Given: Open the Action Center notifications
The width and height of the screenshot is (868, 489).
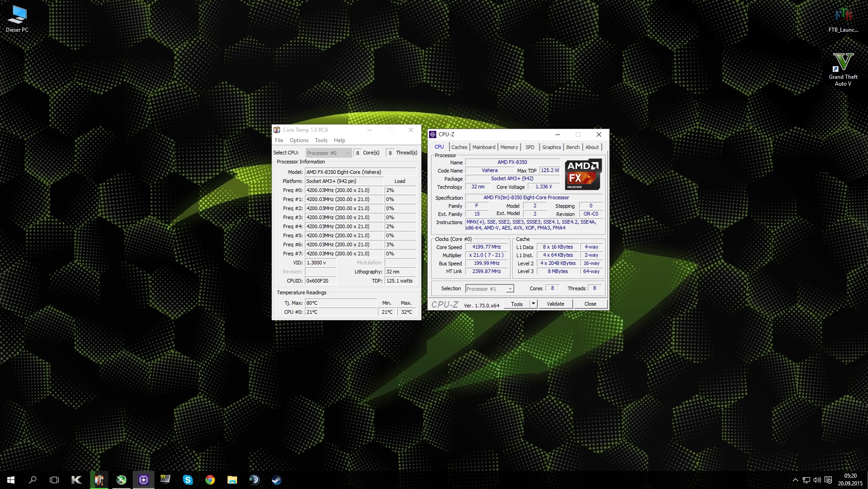Looking at the screenshot, I should click(828, 480).
